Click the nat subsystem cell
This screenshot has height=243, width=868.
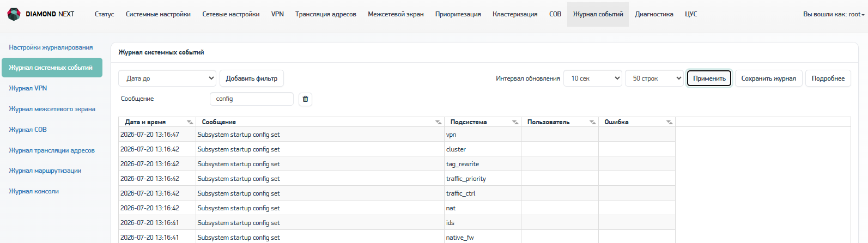(x=483, y=208)
